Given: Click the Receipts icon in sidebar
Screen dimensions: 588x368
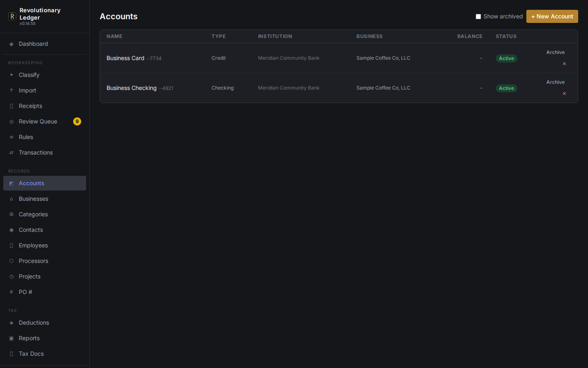Looking at the screenshot, I should (11, 106).
